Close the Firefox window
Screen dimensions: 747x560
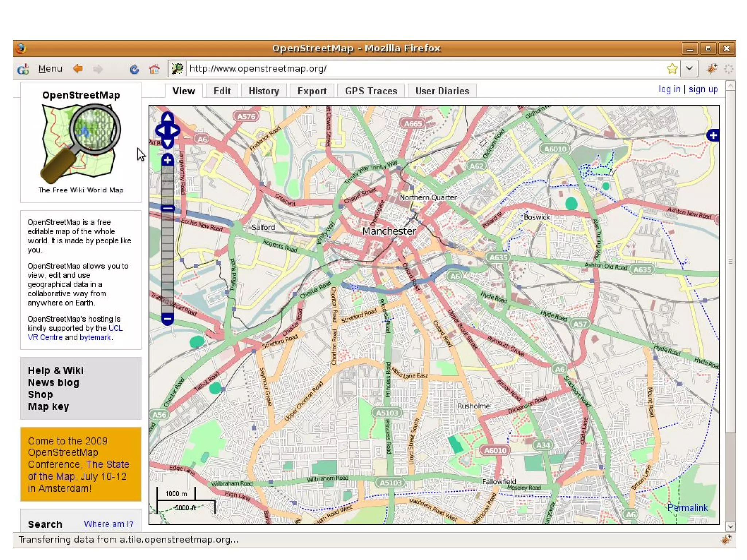(x=727, y=49)
